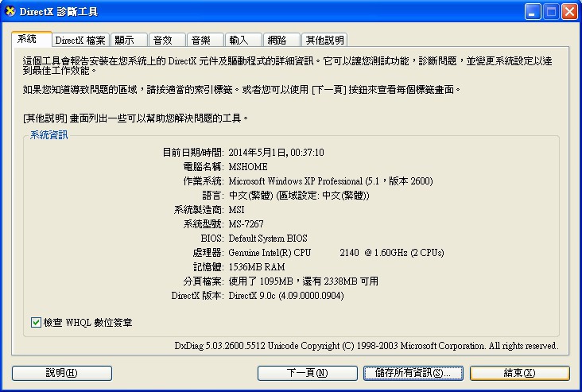Screen dimensions: 582x392
Task: Click the 目前日期/時間 label
Action: pos(193,153)
